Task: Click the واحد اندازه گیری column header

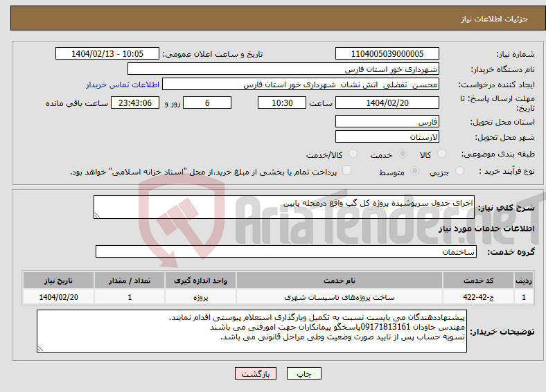Action: click(200, 280)
